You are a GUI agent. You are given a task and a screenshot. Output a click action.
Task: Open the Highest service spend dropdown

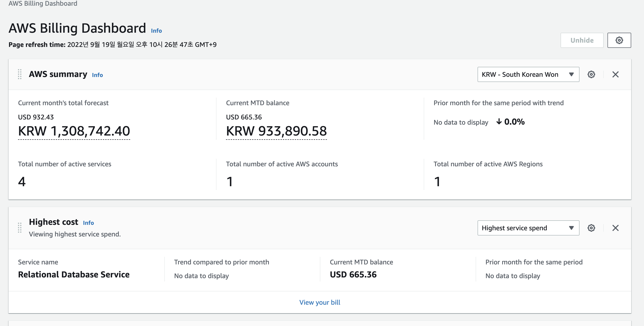[528, 228]
